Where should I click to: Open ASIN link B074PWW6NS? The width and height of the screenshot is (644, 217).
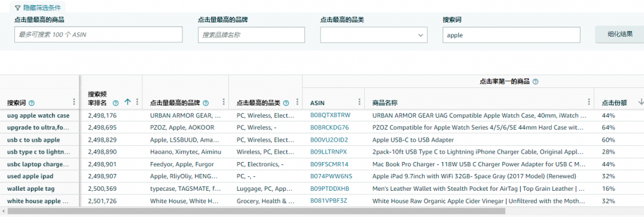pos(331,176)
